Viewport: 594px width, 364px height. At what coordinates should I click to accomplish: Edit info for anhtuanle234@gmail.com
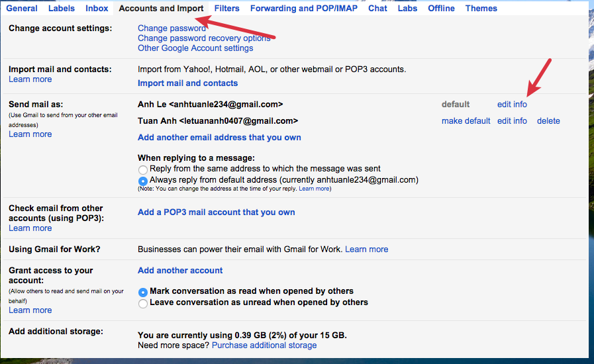512,105
